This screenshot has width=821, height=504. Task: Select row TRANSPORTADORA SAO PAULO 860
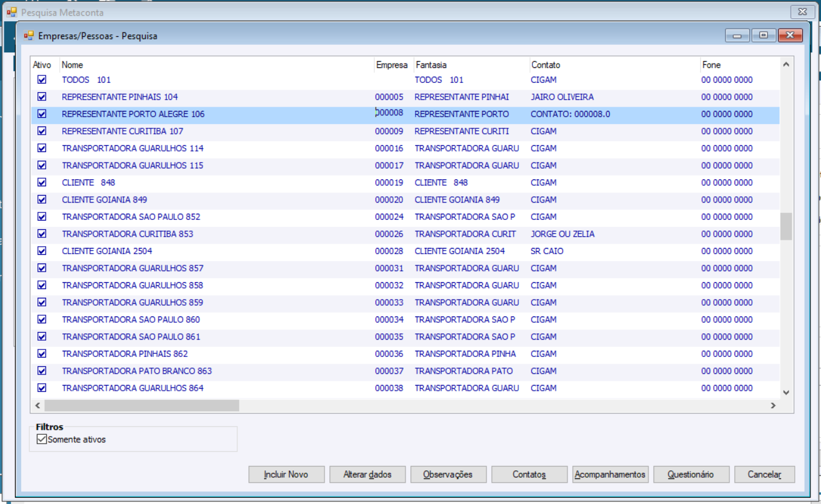[x=405, y=320]
